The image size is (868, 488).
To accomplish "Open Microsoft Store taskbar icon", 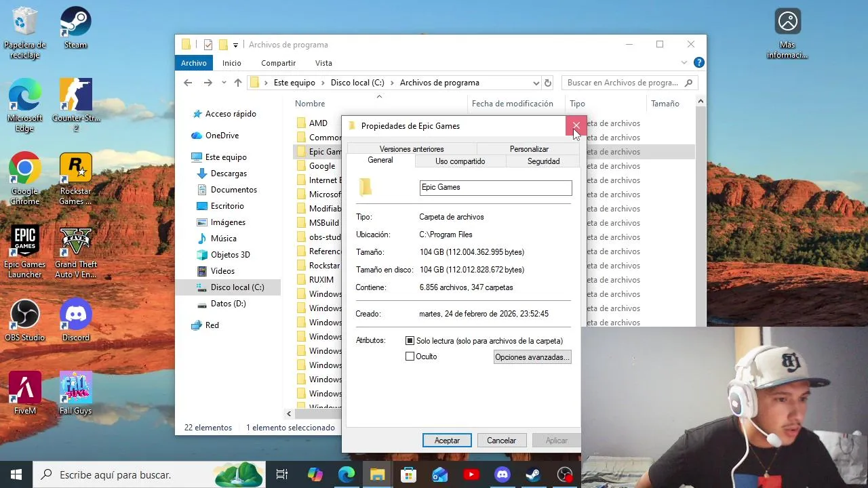I will (x=409, y=474).
